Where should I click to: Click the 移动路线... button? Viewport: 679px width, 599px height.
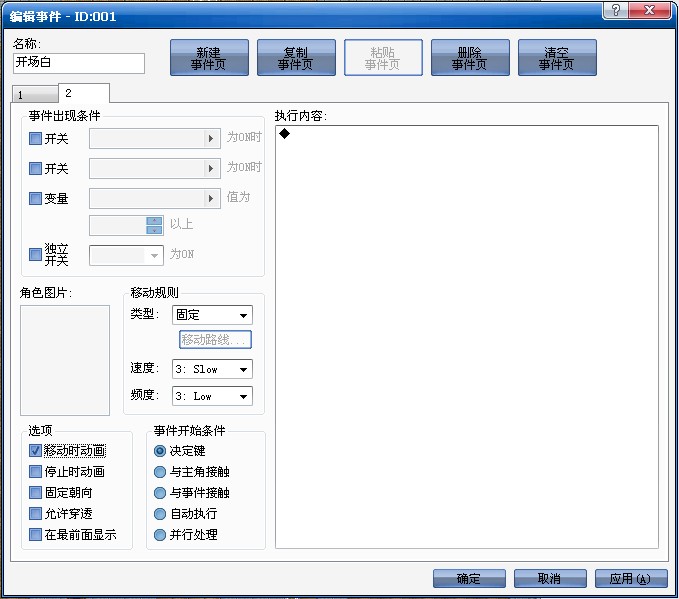215,340
